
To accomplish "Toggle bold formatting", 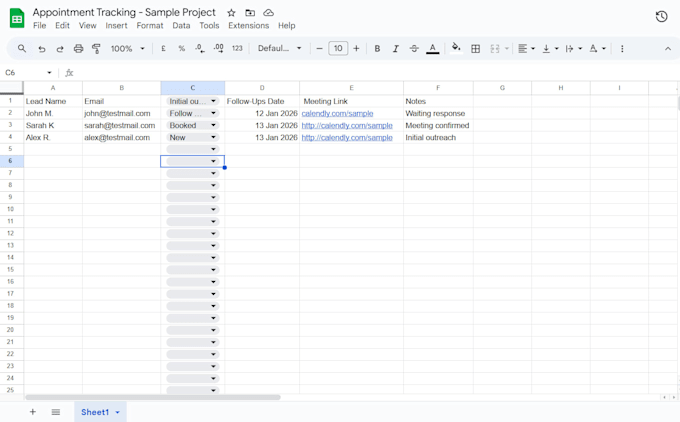I will click(377, 49).
